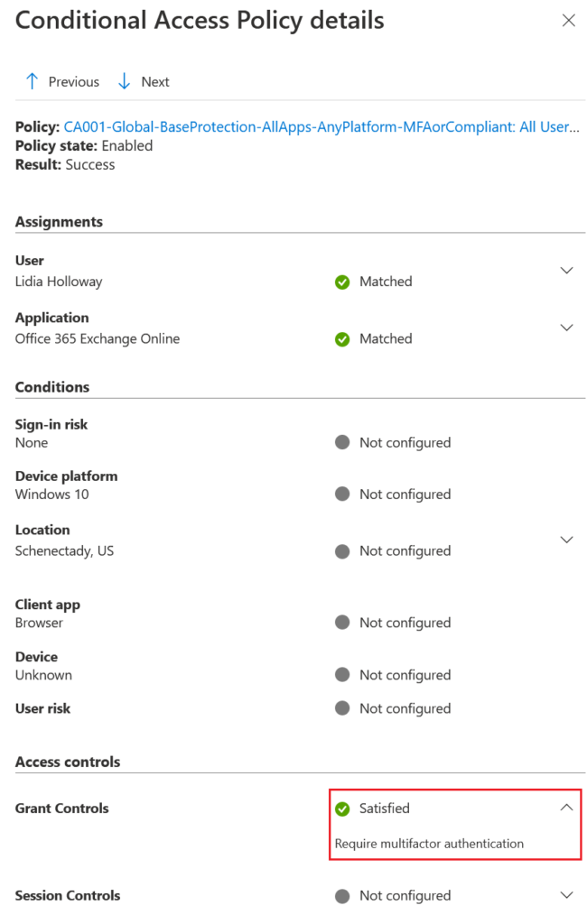Click Require multifactor authentication text
587x924 pixels.
[x=429, y=844]
